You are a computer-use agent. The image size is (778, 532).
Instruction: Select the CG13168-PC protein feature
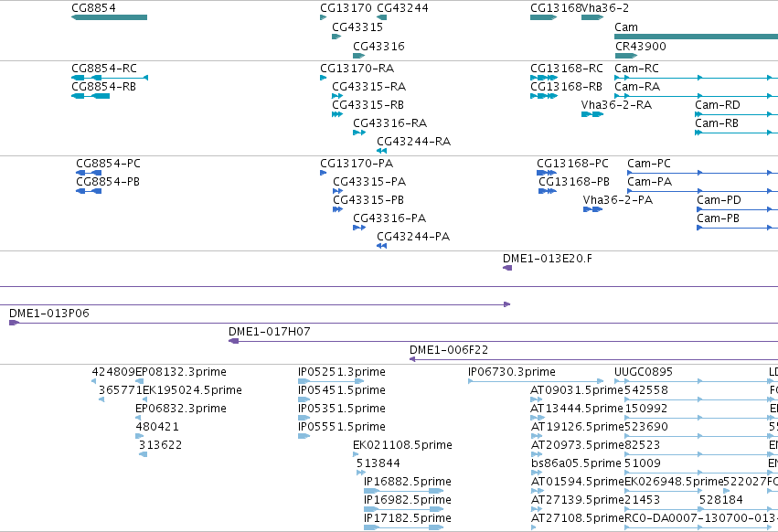[547, 173]
